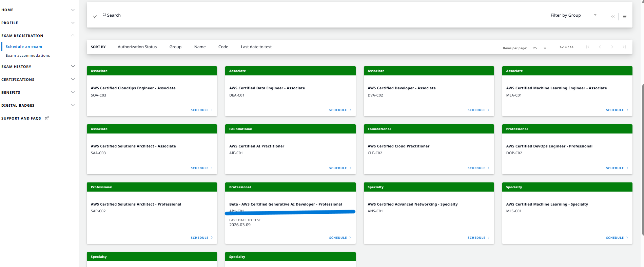Click AWS Certified DevOps Engineer - Professional title
The height and width of the screenshot is (267, 644).
click(x=549, y=146)
